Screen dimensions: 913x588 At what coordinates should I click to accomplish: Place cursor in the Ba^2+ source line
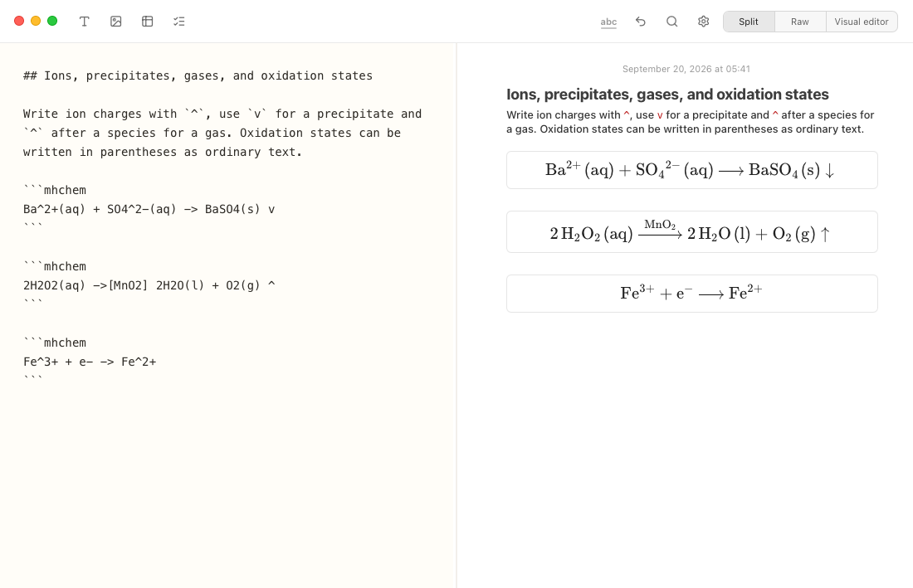point(149,209)
